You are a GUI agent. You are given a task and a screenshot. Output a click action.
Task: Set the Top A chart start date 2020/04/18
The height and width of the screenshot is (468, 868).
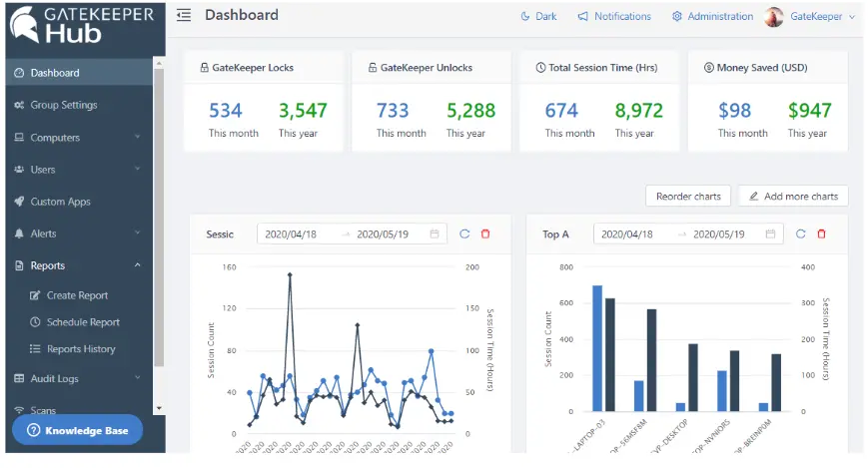627,234
